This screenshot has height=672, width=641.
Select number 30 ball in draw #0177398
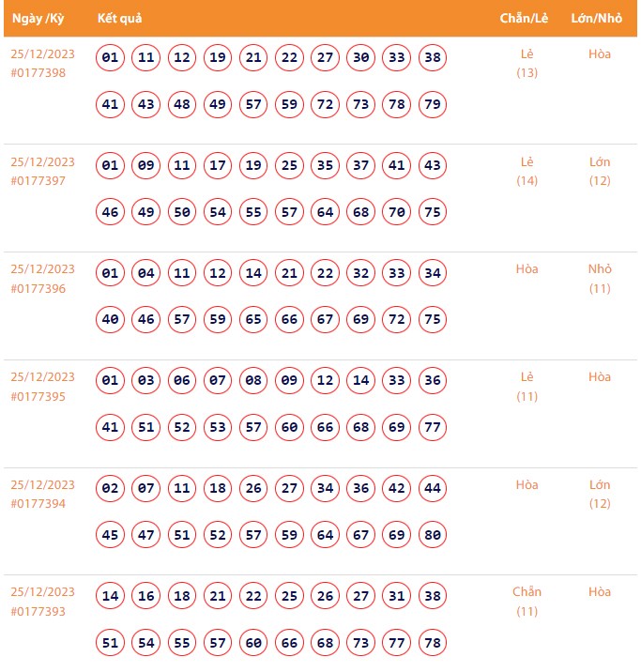click(360, 57)
